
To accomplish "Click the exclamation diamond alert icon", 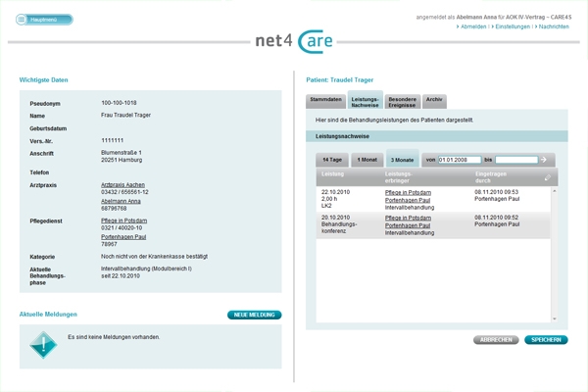I will pyautogui.click(x=43, y=345).
